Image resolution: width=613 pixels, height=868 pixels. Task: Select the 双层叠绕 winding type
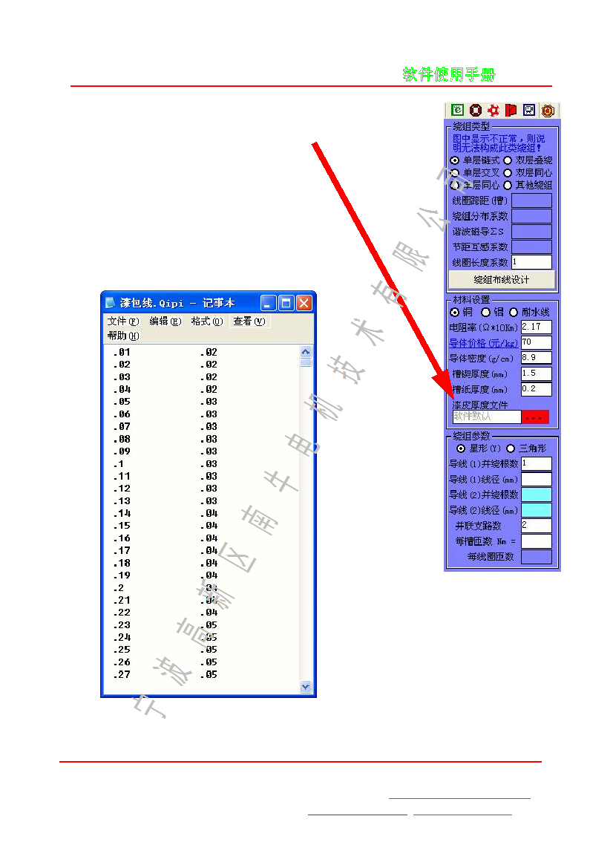point(508,160)
